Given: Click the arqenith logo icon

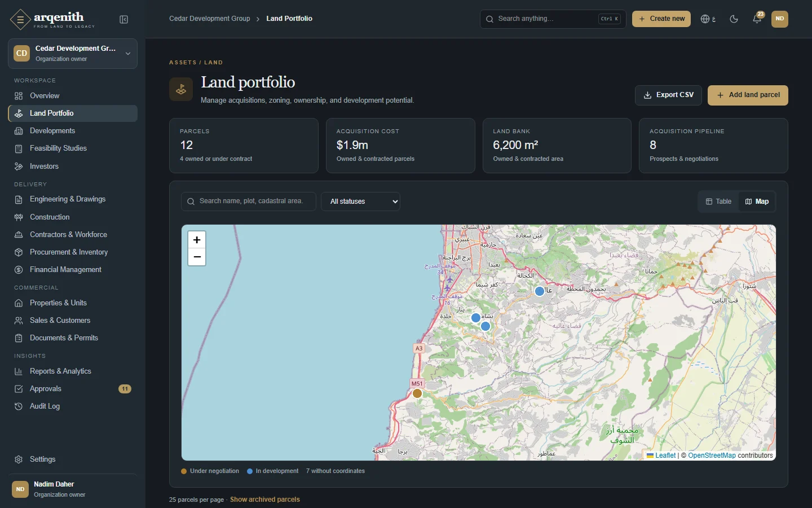Looking at the screenshot, I should click(20, 20).
